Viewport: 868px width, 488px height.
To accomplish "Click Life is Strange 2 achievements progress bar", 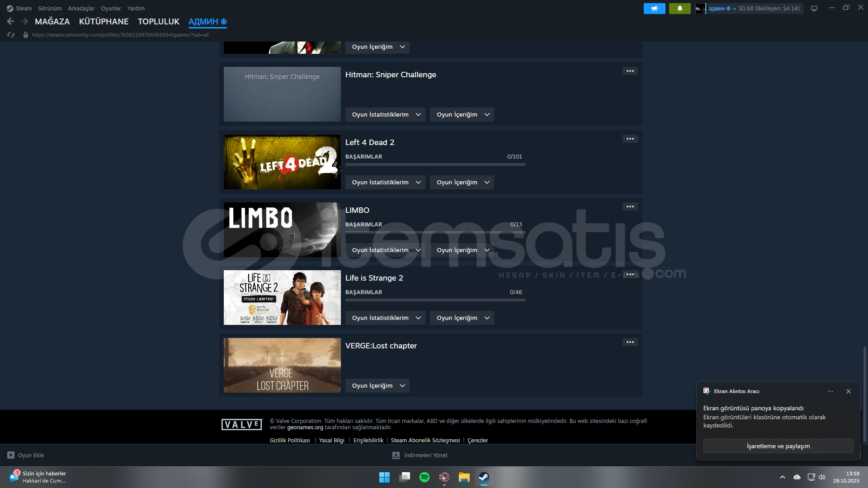I will coord(435,300).
